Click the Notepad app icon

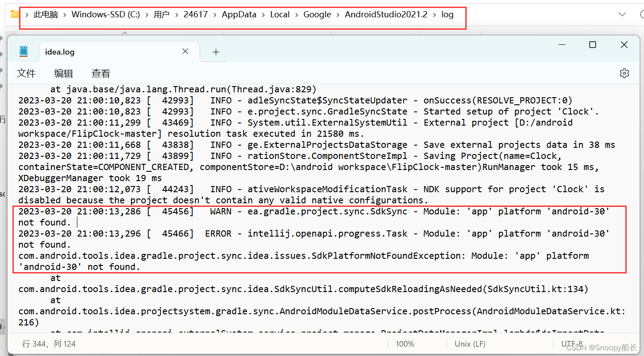(x=24, y=51)
